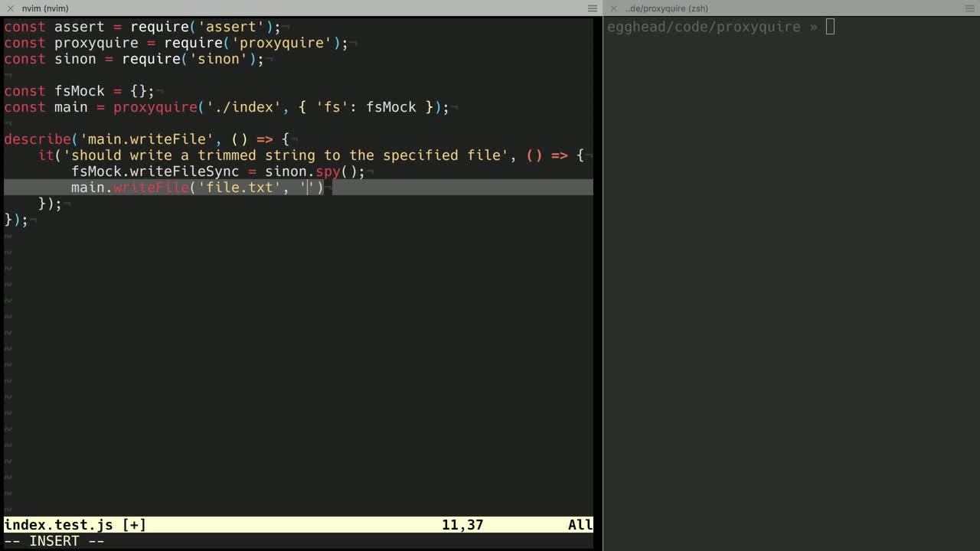Click the 11,37 cursor position indicator
The image size is (980, 551).
coord(462,525)
